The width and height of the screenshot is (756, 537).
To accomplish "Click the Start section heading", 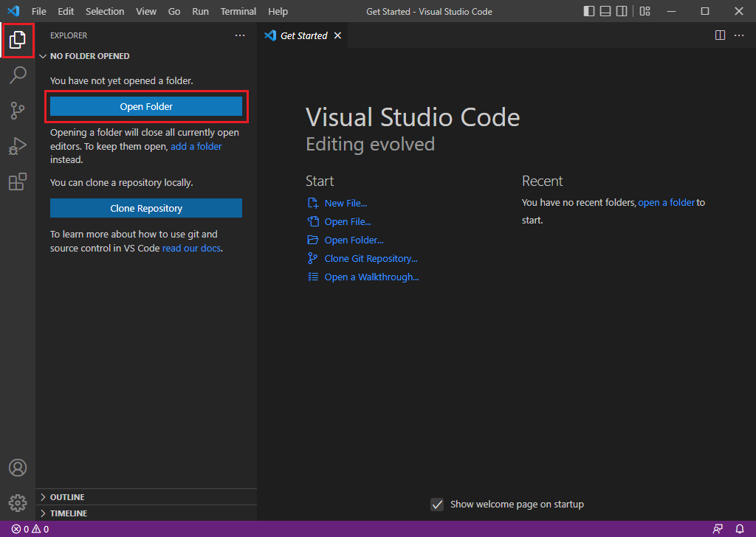I will pyautogui.click(x=320, y=181).
